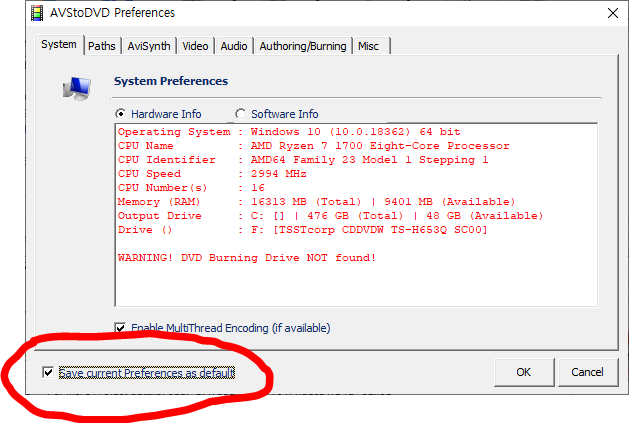Click the Cancel button
629x423 pixels.
click(587, 372)
